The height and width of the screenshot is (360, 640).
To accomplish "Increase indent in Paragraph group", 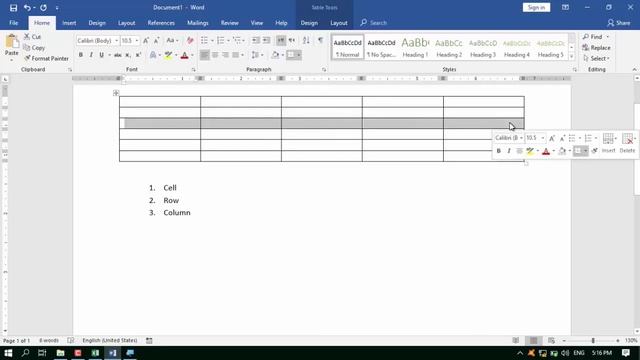I will 266,40.
